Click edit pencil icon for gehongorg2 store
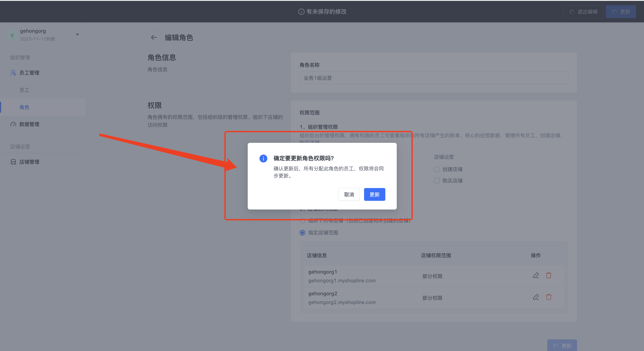The height and width of the screenshot is (351, 644). [x=535, y=297]
